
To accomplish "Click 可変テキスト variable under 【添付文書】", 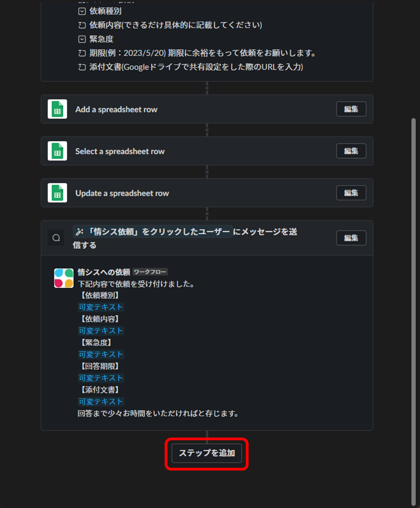I will pos(101,402).
